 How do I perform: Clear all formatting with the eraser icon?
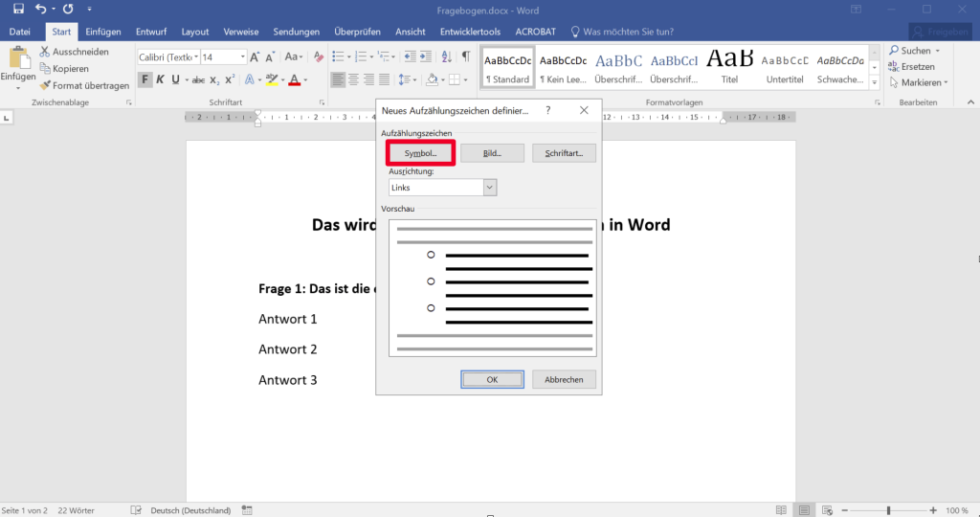pos(319,56)
